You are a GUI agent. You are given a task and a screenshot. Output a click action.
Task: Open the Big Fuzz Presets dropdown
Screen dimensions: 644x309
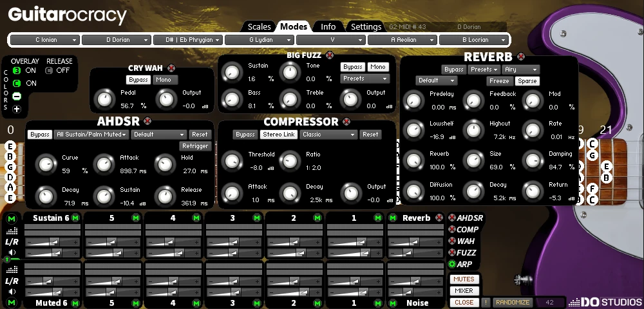pyautogui.click(x=365, y=79)
